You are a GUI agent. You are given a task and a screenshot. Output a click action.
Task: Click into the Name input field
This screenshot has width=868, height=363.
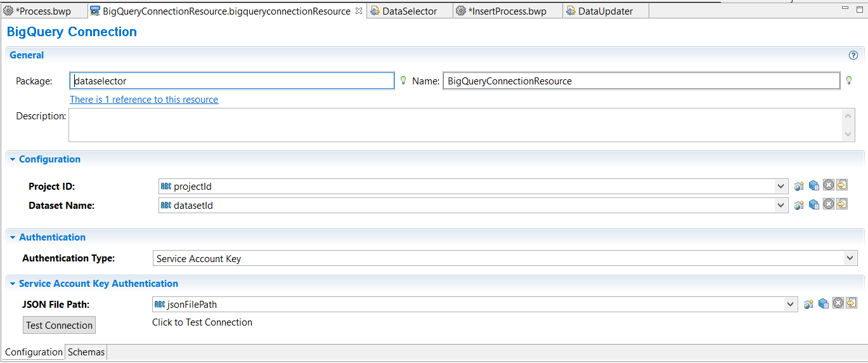(642, 81)
